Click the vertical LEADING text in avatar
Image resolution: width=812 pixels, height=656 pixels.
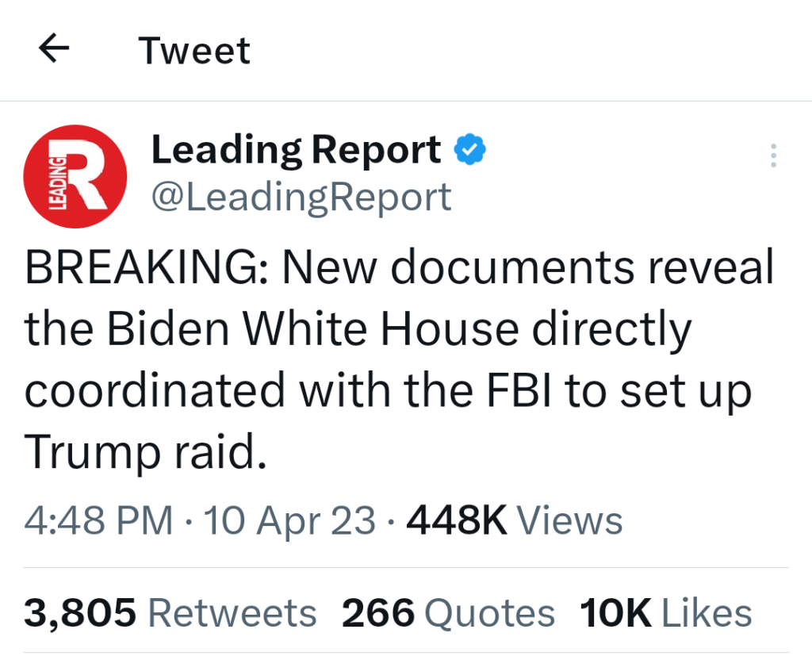pyautogui.click(x=56, y=182)
